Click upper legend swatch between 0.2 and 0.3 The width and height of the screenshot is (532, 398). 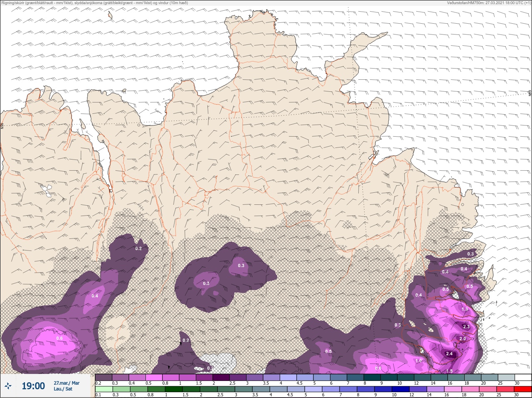tap(103, 378)
